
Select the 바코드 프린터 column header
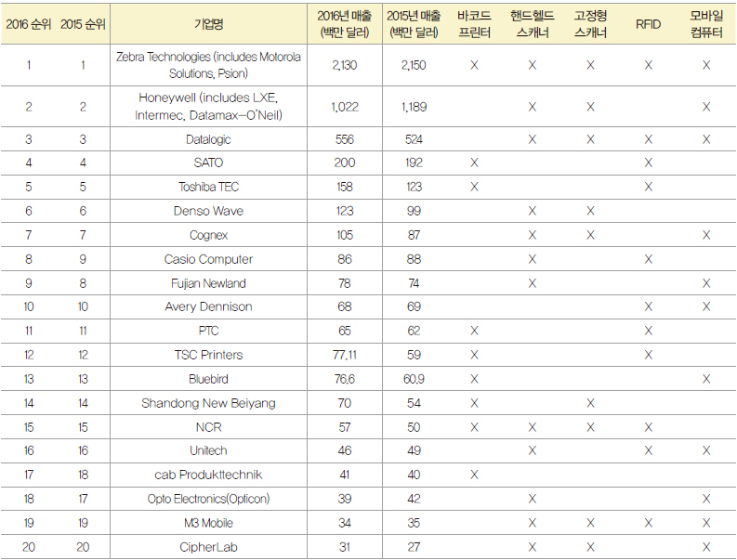click(x=474, y=24)
